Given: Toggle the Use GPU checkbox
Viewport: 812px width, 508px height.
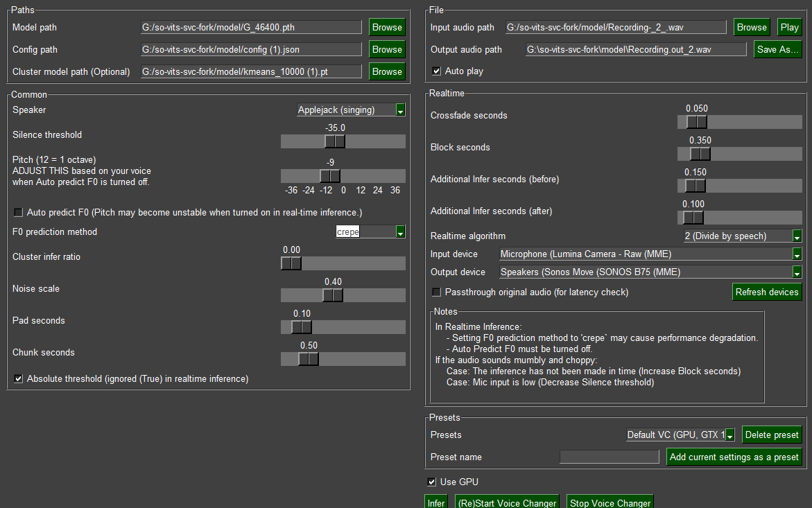Looking at the screenshot, I should click(431, 482).
